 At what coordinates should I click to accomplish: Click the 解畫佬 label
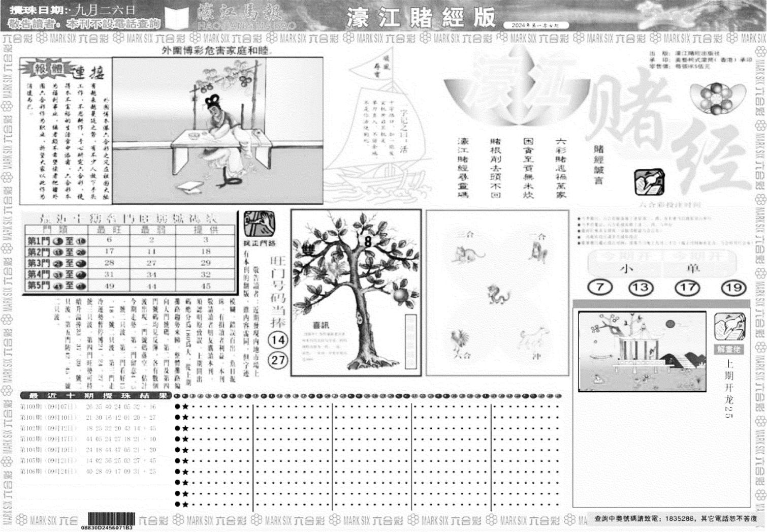(x=729, y=349)
